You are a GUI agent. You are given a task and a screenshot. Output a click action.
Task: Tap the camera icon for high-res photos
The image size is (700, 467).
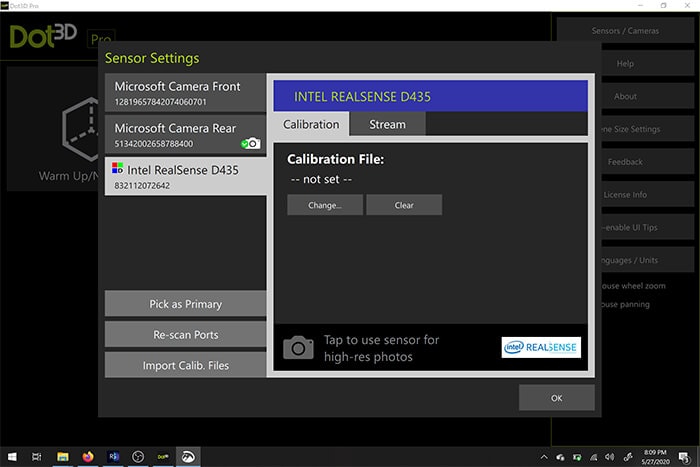298,347
